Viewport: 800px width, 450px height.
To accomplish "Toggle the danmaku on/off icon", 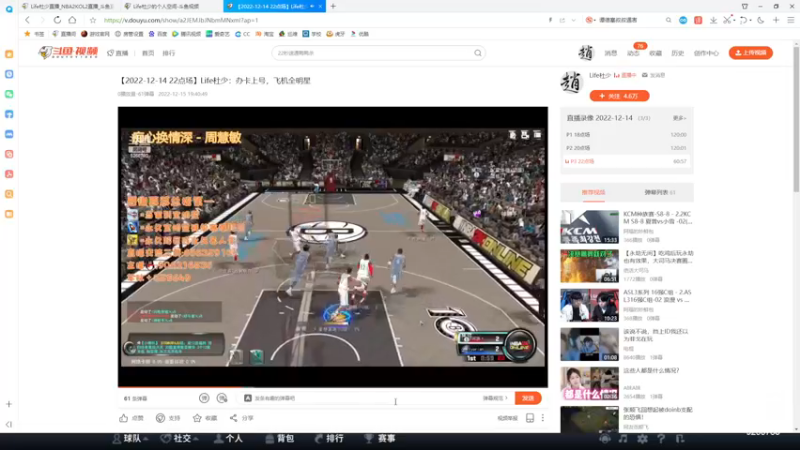I will tap(204, 398).
